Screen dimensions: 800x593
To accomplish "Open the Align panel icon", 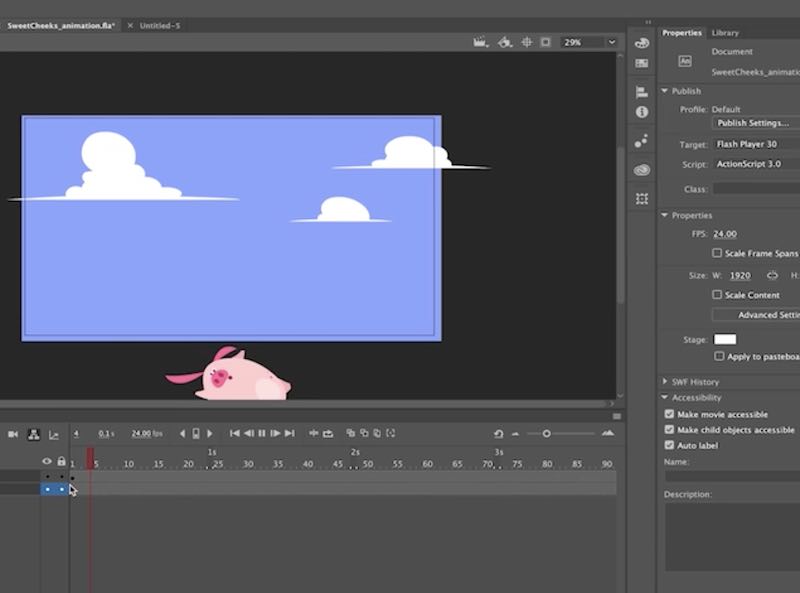I will point(642,92).
